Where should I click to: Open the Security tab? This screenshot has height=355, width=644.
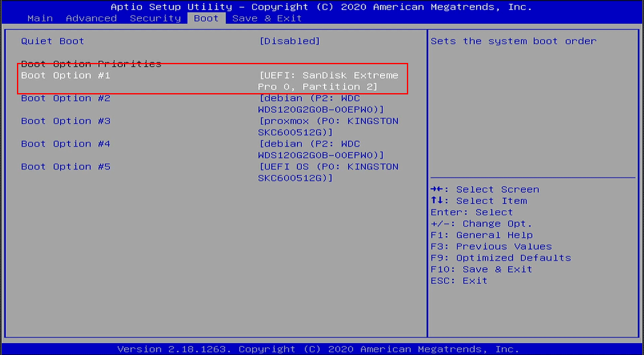[x=155, y=18]
